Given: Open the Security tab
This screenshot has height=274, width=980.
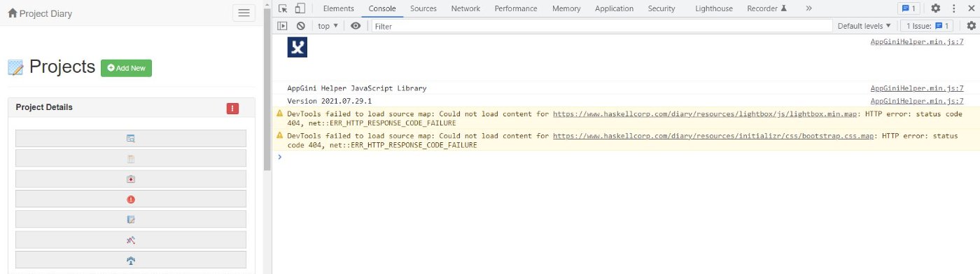Looking at the screenshot, I should (661, 8).
